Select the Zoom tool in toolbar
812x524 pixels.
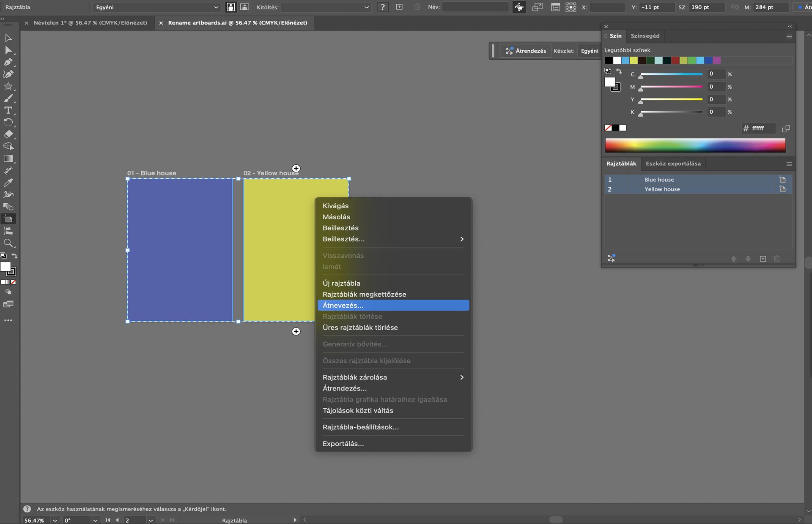8,243
